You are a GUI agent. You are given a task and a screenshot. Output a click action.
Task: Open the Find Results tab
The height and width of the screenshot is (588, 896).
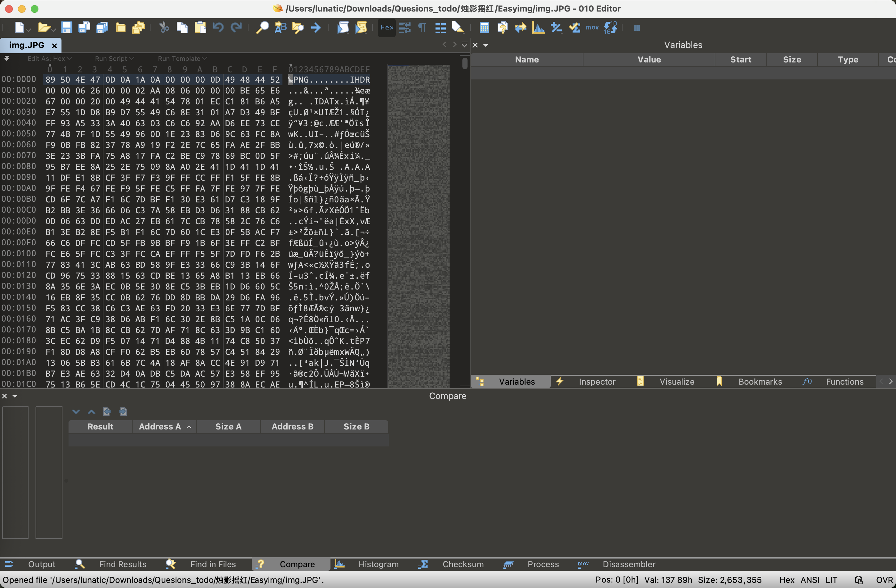tap(122, 564)
